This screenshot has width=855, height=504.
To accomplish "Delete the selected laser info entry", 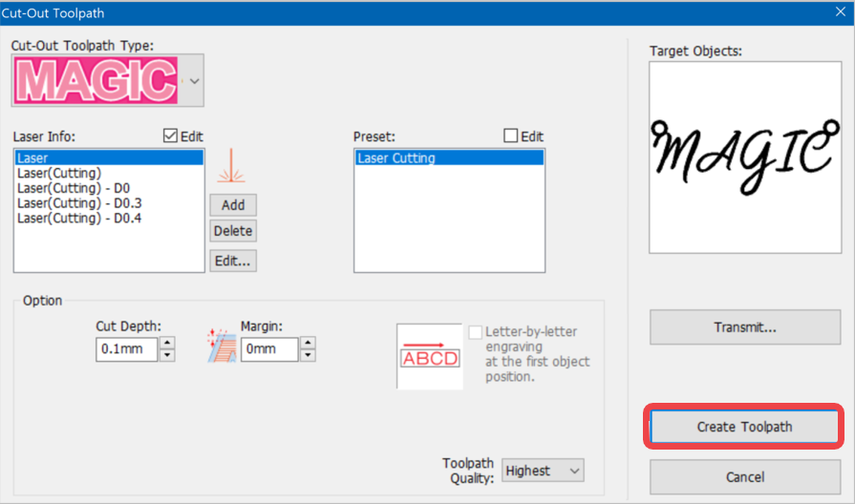I will click(233, 231).
